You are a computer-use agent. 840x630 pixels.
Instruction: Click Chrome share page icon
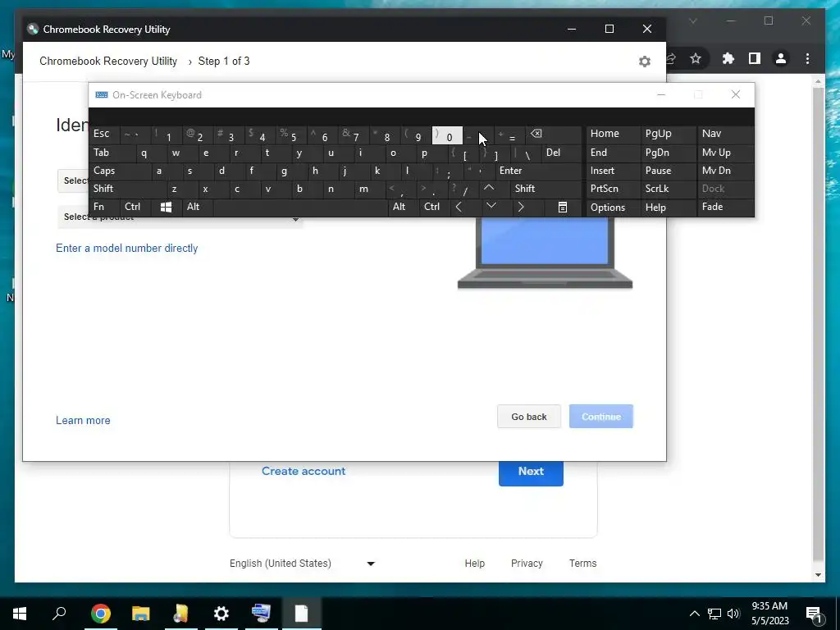671,58
